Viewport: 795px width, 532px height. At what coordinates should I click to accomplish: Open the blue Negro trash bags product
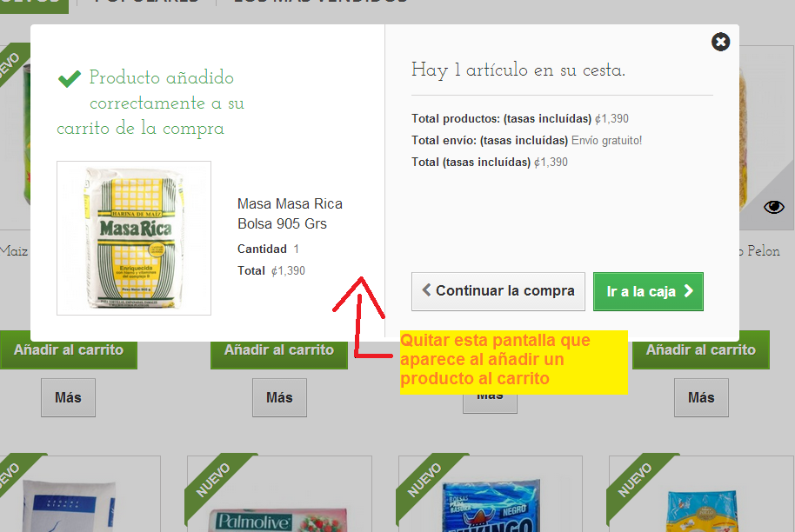[x=490, y=506]
